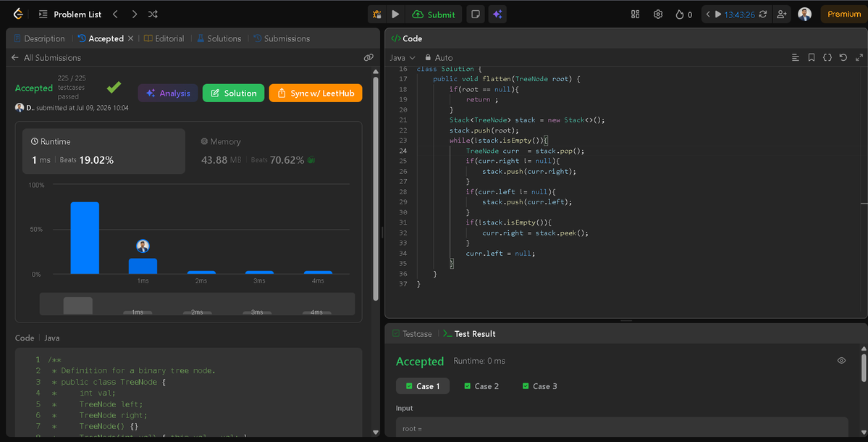Click Sync w/ LeetHub button
Image resolution: width=868 pixels, height=442 pixels.
pyautogui.click(x=316, y=93)
